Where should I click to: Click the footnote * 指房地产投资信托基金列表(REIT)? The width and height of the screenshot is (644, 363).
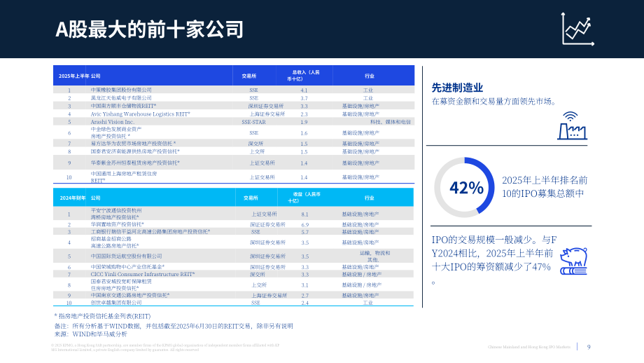(103, 316)
